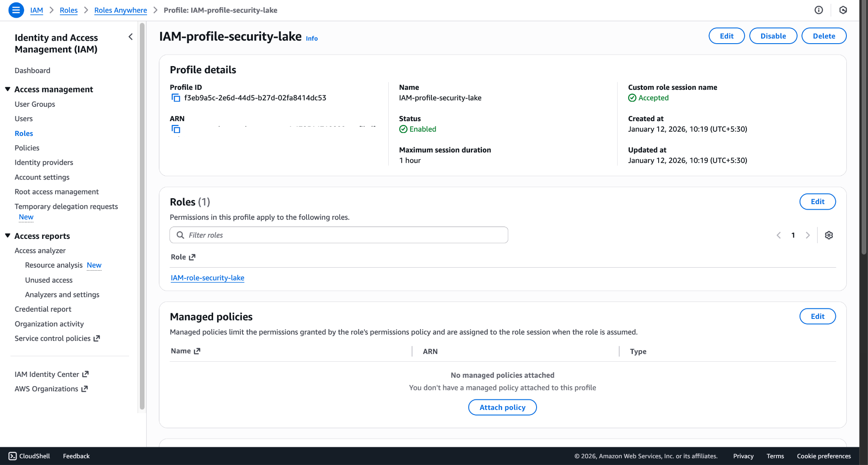
Task: Click the CloudShell terminal icon
Action: pos(13,456)
